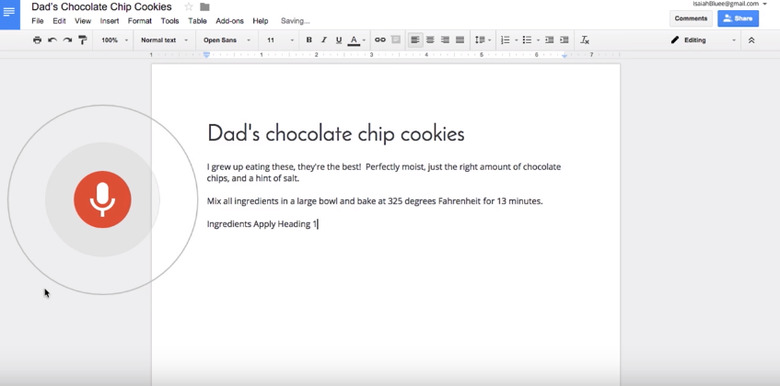Undo the last action
The image size is (780, 386).
tap(52, 40)
